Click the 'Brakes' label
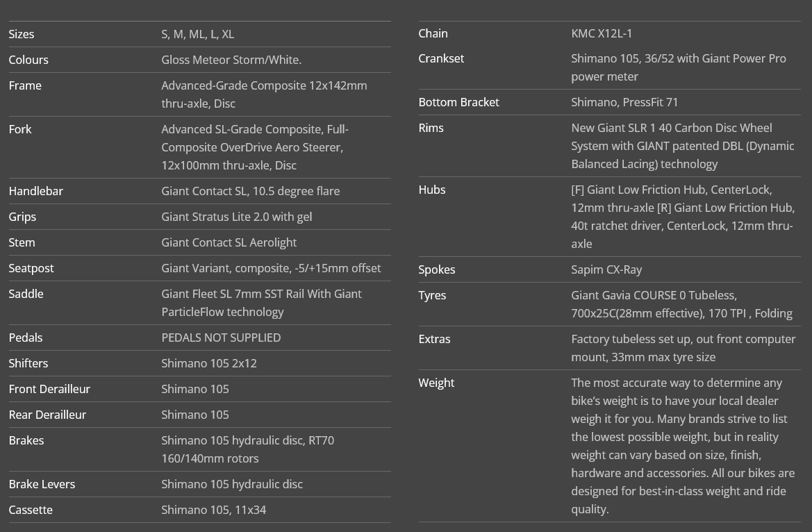This screenshot has height=532, width=812. coord(26,441)
